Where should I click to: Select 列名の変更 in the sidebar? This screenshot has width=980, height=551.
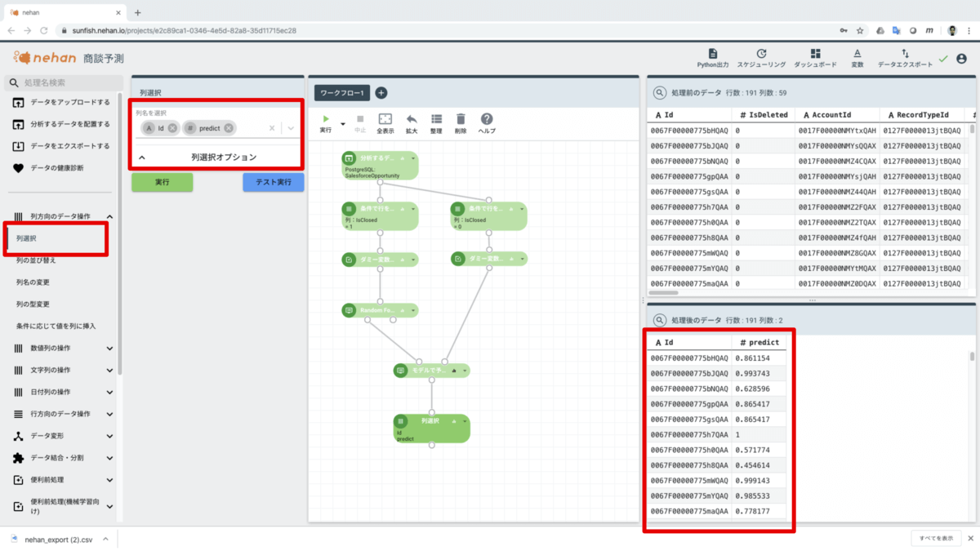tap(33, 282)
